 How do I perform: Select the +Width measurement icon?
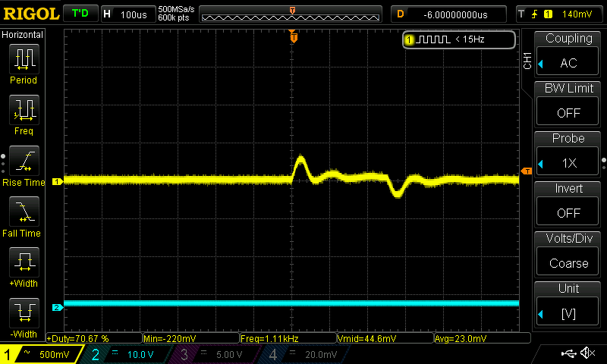pyautogui.click(x=24, y=262)
